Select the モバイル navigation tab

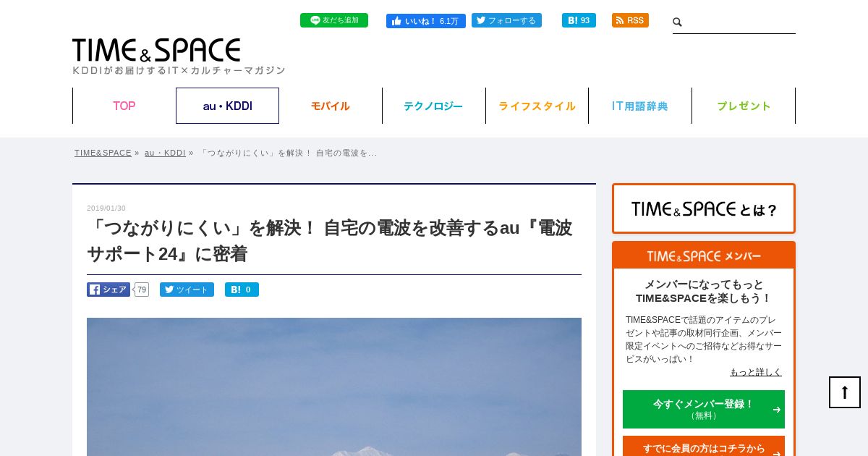(331, 106)
